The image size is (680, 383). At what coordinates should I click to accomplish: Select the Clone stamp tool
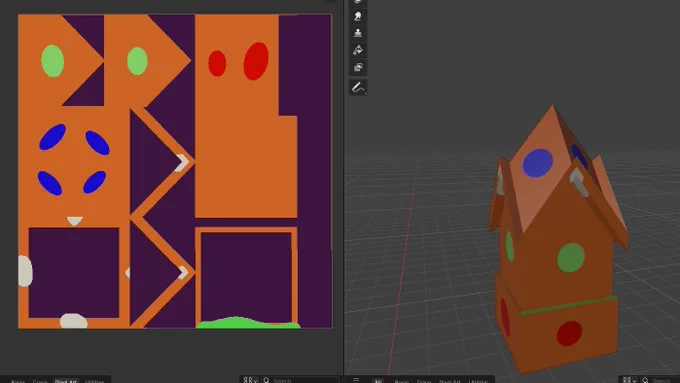tap(358, 33)
